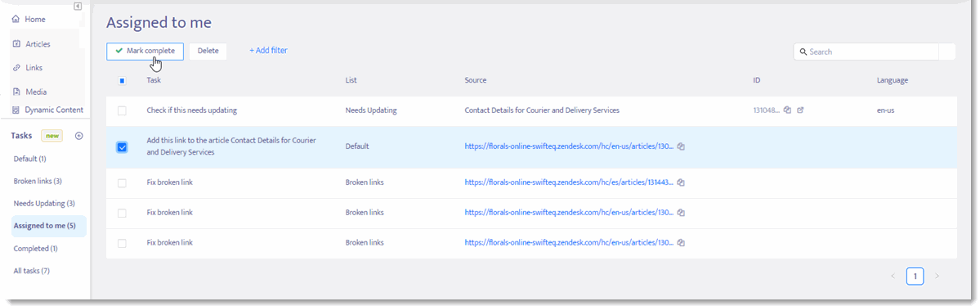980x306 pixels.
Task: Click the Task column header
Action: coord(154,81)
